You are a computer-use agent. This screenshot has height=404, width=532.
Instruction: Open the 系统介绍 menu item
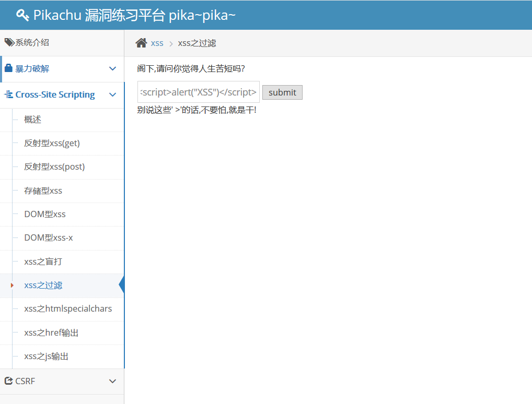[x=62, y=43]
